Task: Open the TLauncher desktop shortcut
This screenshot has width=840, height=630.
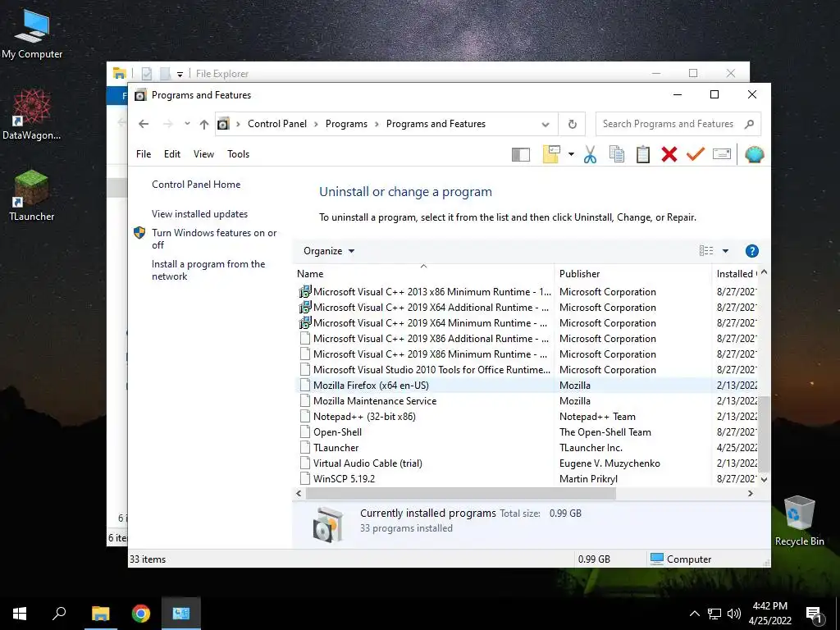Action: pyautogui.click(x=32, y=195)
